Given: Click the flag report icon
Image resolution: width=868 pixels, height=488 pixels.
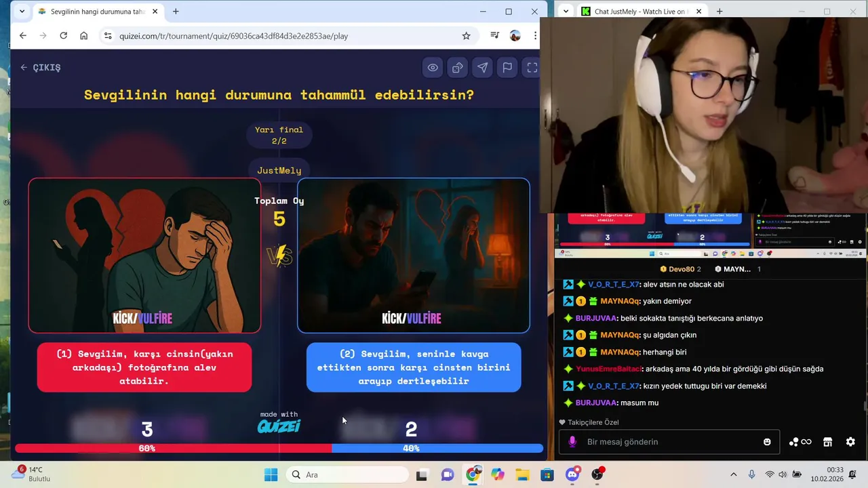Looking at the screenshot, I should point(507,67).
